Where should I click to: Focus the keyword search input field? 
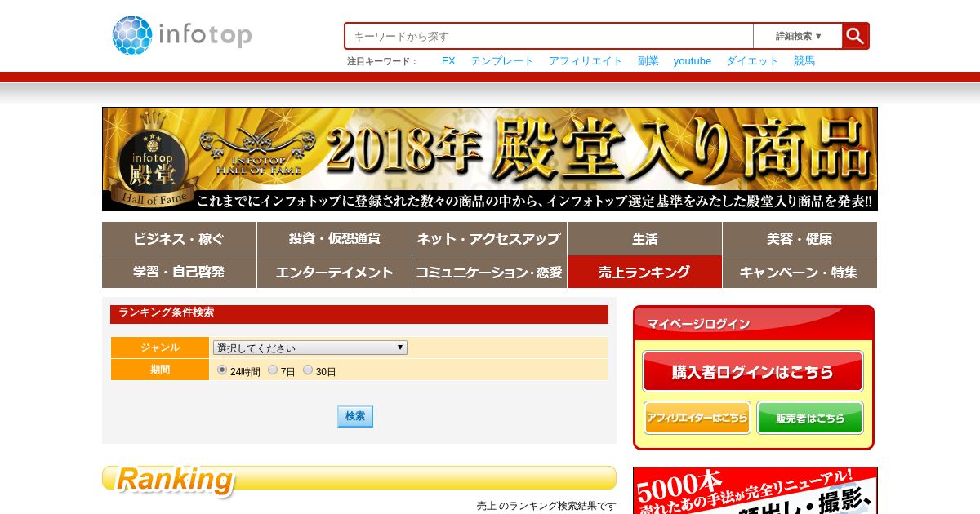pos(550,36)
